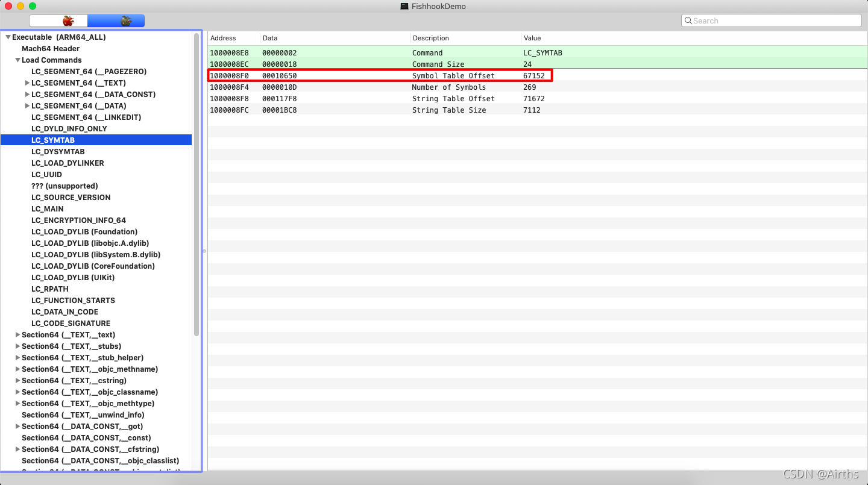868x485 pixels.
Task: Select LC_LOAD_DYLIB (libobjc.A.dylib)
Action: 92,243
